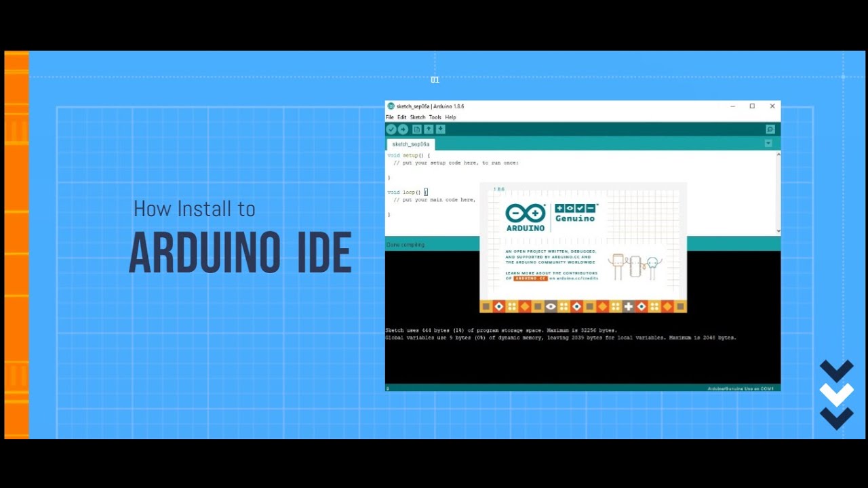Click the Verify checkmark toolbar icon
Screen dimensions: 868x488
[391, 129]
